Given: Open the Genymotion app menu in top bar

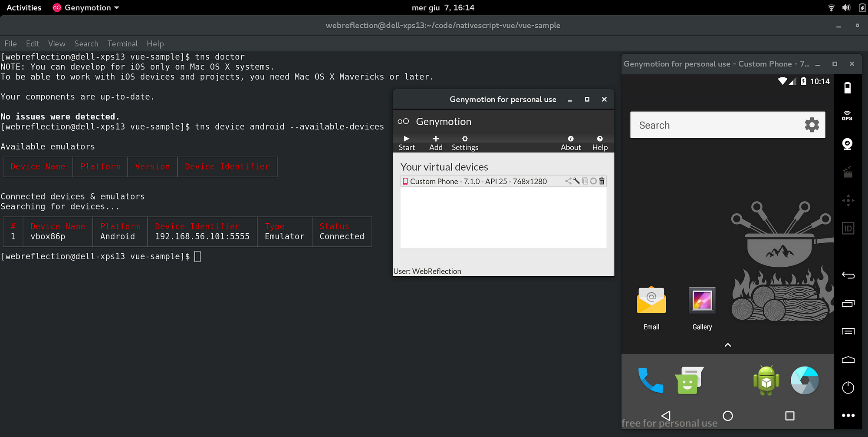Looking at the screenshot, I should pyautogui.click(x=86, y=7).
